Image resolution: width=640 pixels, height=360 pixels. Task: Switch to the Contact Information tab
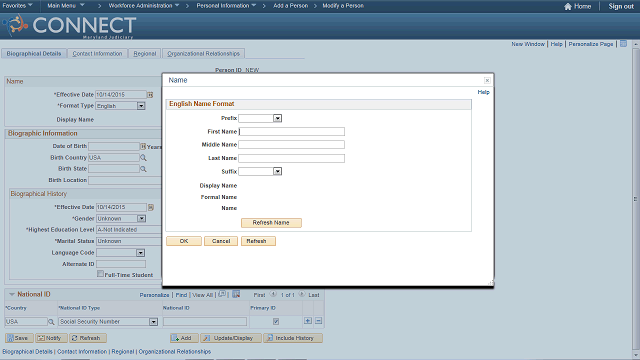[x=97, y=53]
